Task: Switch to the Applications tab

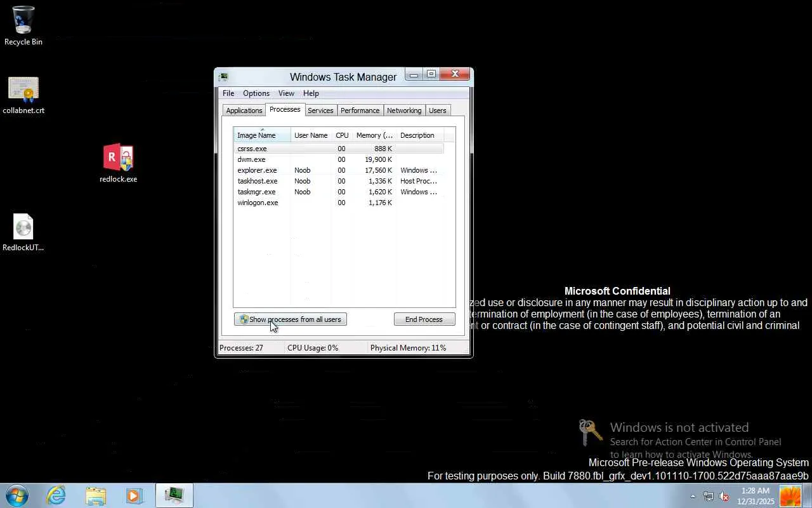Action: (244, 110)
